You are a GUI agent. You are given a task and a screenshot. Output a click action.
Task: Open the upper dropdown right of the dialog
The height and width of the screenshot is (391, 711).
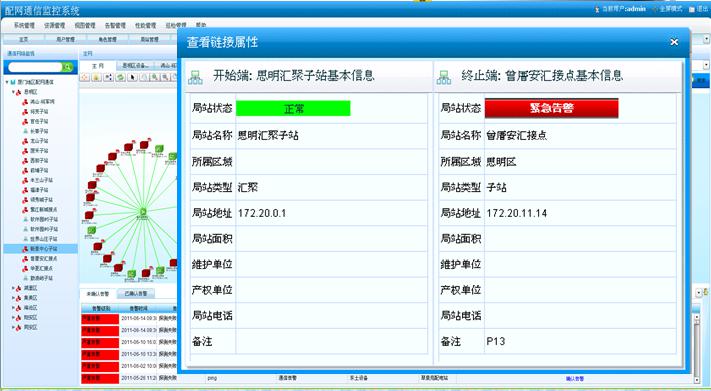click(x=706, y=39)
